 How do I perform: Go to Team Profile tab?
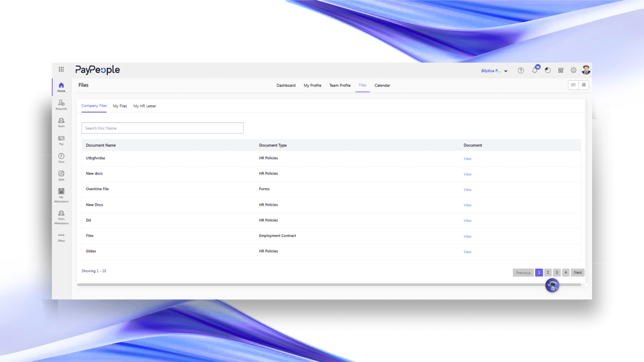pos(340,85)
